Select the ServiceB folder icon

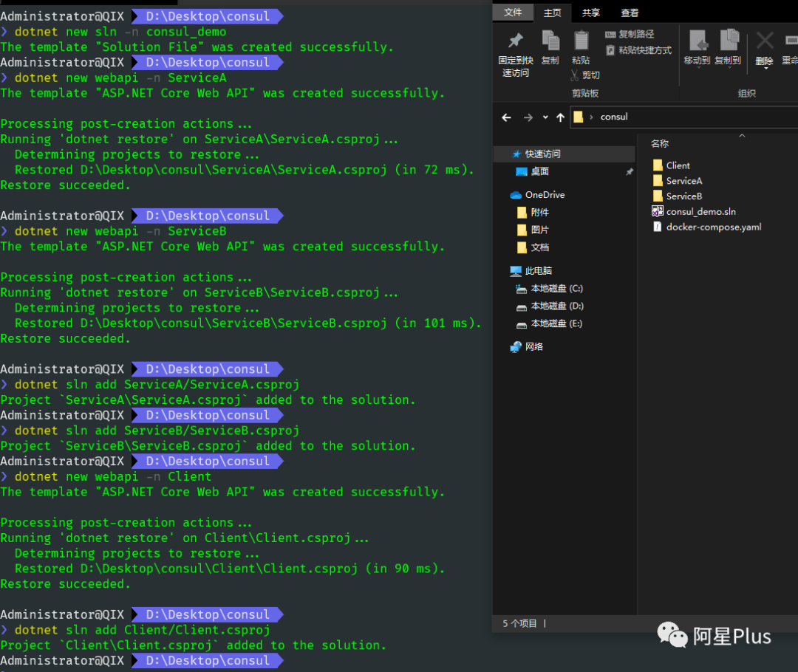click(x=658, y=196)
